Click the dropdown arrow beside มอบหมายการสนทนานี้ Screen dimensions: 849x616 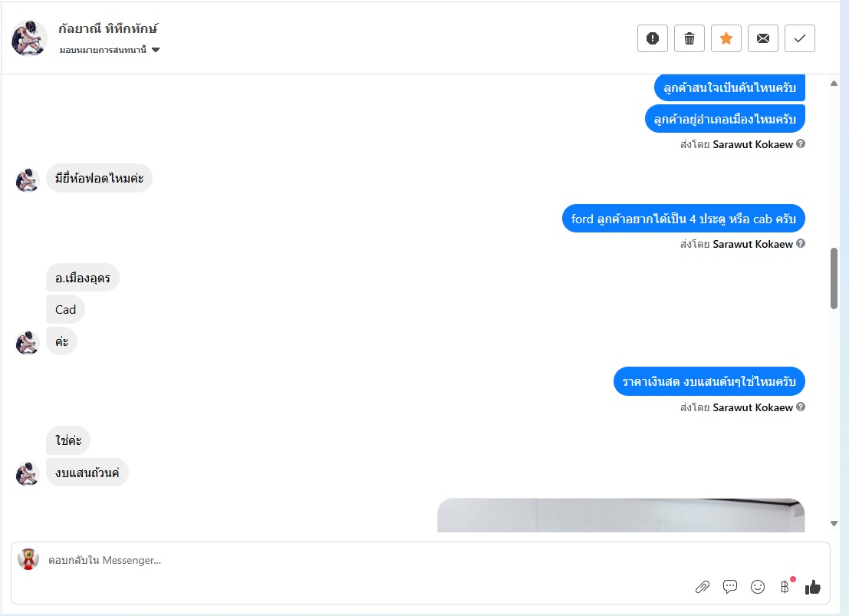pos(156,50)
